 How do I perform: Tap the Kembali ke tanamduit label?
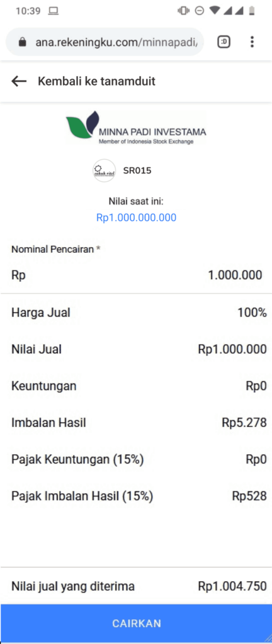(96, 81)
